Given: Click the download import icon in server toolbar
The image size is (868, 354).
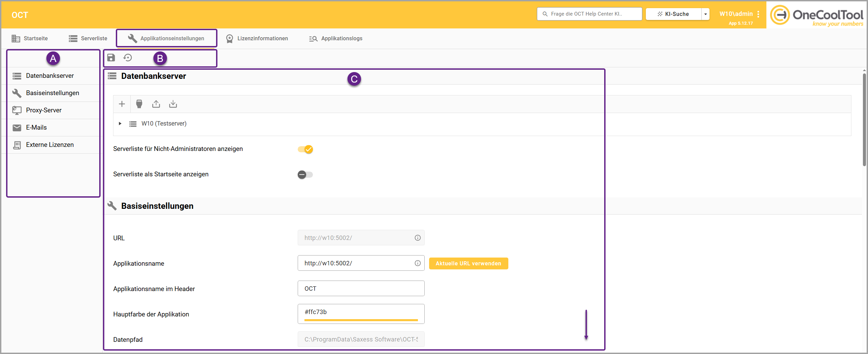Looking at the screenshot, I should coord(173,104).
